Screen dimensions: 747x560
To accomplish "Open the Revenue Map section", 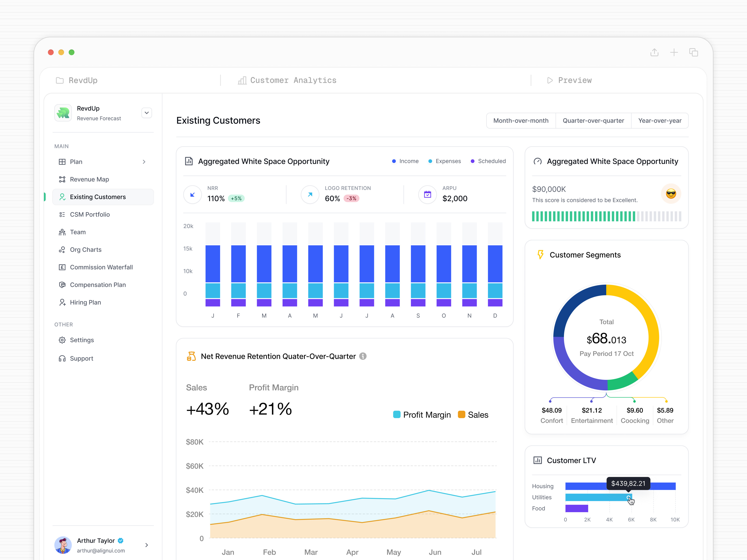I will pos(89,179).
